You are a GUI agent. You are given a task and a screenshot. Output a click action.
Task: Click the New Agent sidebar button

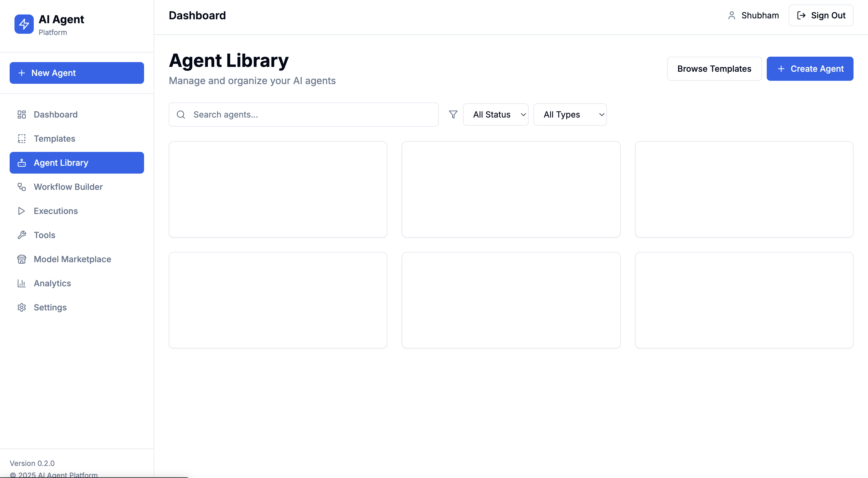coord(77,73)
